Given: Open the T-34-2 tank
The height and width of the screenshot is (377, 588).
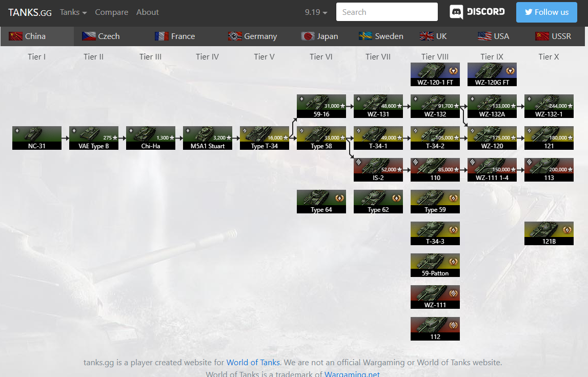Looking at the screenshot, I should coord(435,138).
